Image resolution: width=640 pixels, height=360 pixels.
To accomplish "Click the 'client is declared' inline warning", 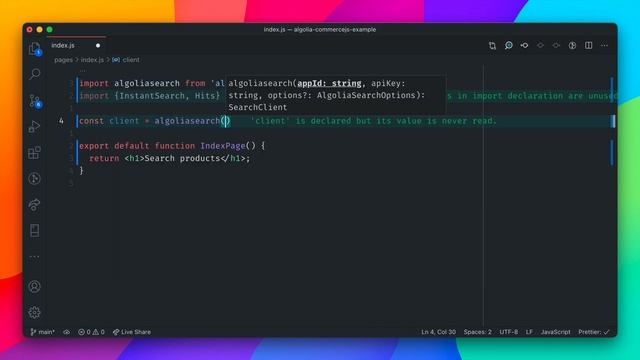I will [373, 121].
